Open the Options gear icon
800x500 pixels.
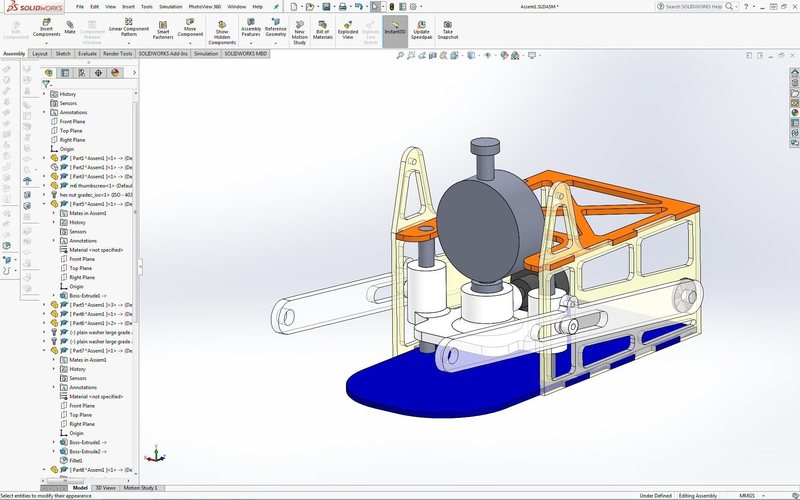click(x=413, y=7)
